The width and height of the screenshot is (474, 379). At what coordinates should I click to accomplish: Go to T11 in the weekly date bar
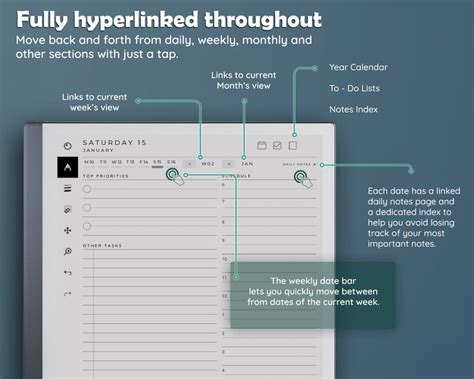(x=103, y=162)
